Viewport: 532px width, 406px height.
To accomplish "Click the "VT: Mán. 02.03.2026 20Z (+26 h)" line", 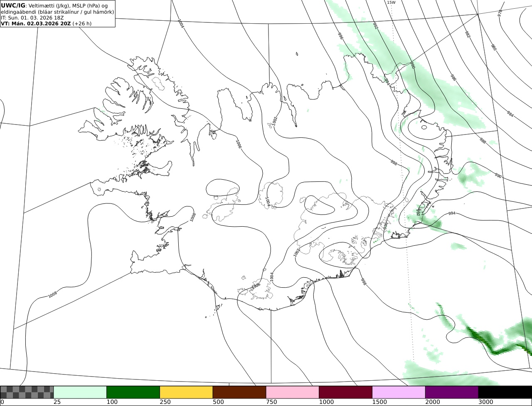I will point(46,23).
